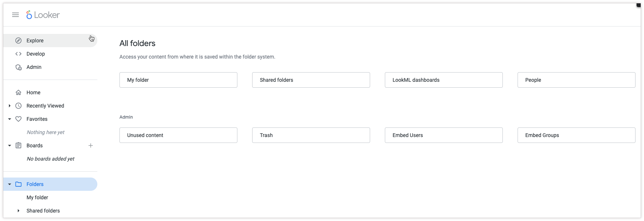
Task: Click the Admin shield icon
Action: [x=18, y=67]
